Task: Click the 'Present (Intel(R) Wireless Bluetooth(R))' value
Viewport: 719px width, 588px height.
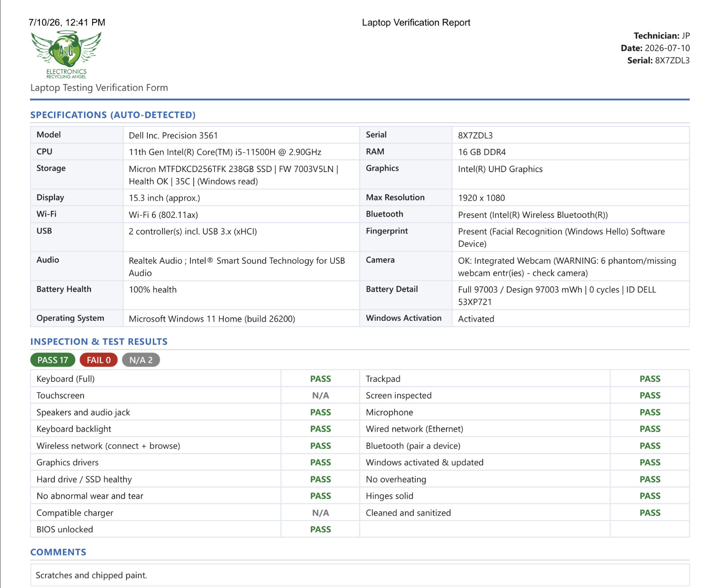Action: (533, 215)
